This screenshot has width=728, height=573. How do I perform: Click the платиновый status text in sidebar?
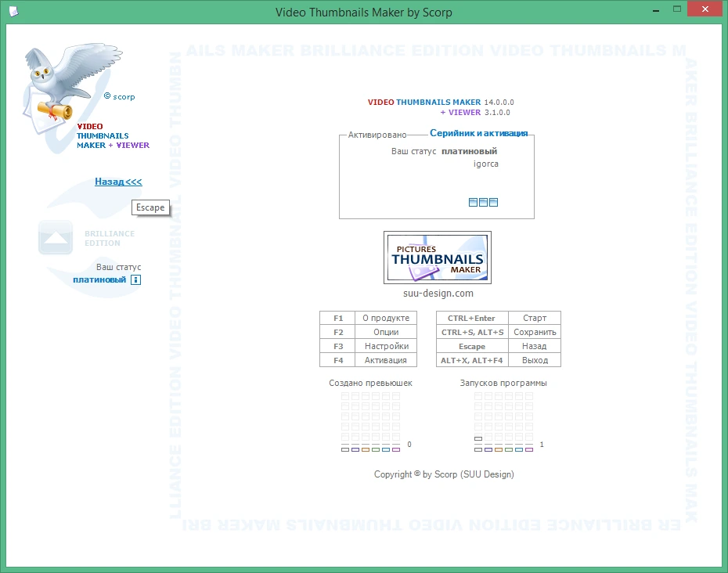point(99,280)
